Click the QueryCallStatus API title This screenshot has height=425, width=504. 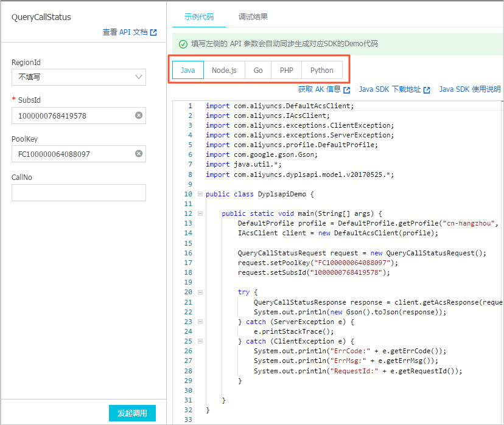click(41, 17)
